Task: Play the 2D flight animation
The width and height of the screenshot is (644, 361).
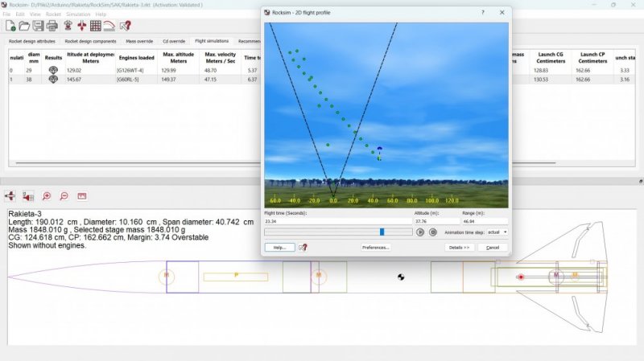Action: 419,232
